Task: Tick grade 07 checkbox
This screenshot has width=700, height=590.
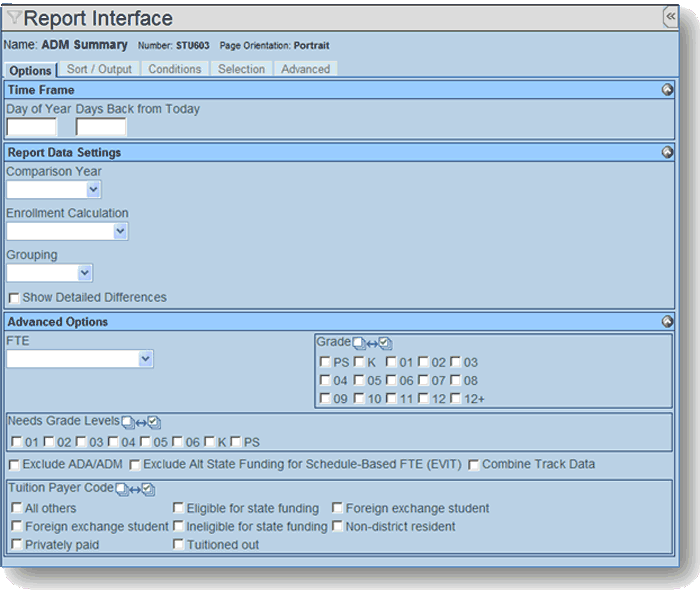Action: [x=423, y=380]
